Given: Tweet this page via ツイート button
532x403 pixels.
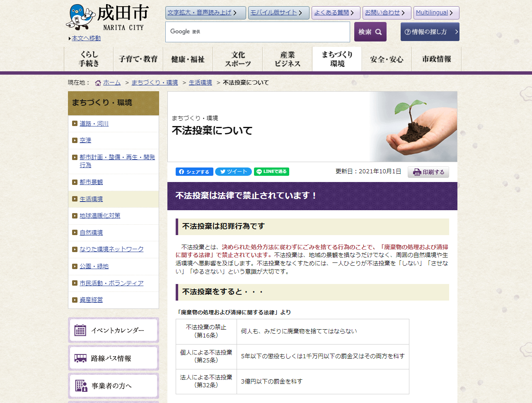Looking at the screenshot, I should coord(233,172).
